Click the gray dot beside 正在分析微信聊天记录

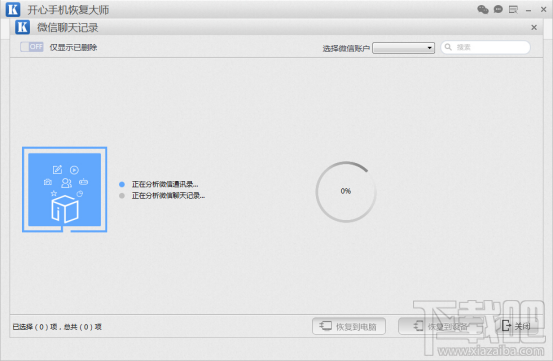[x=122, y=196]
